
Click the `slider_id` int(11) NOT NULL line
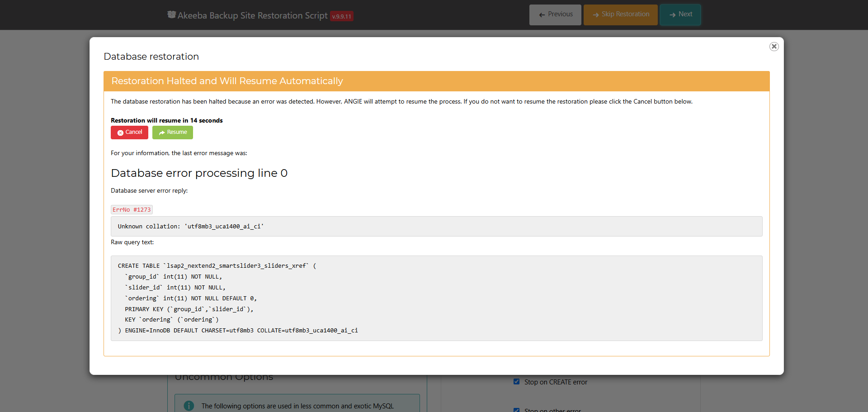[175, 288]
